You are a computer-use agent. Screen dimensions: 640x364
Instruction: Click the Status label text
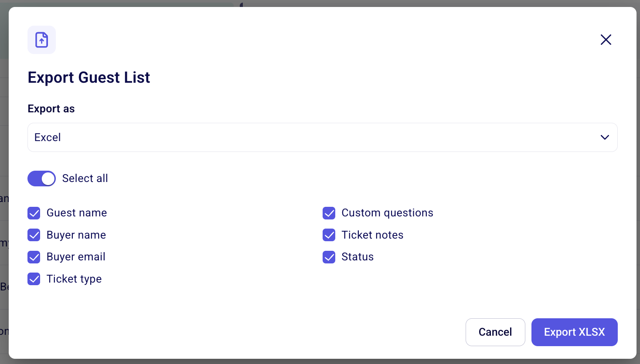[357, 257]
